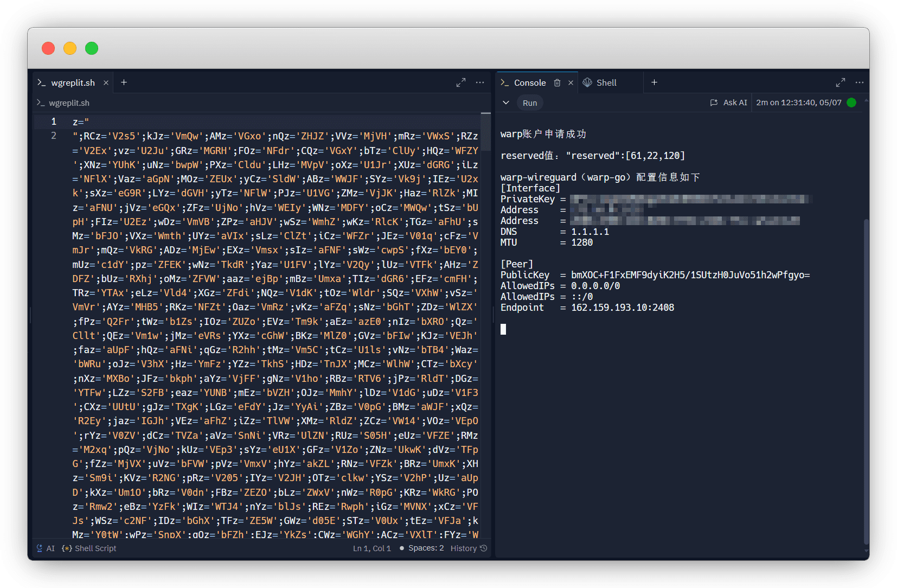The height and width of the screenshot is (588, 897).
Task: Maximize the editor pane
Action: click(461, 82)
